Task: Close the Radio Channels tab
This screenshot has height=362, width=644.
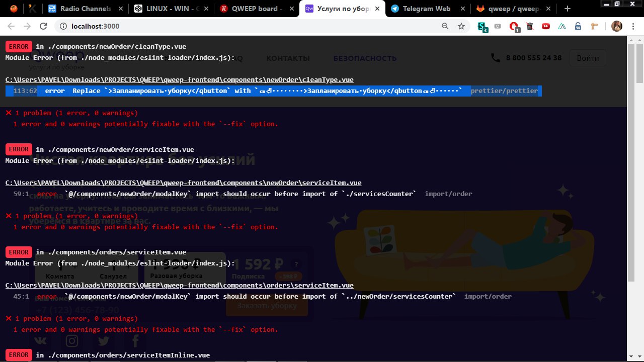Action: pos(120,9)
